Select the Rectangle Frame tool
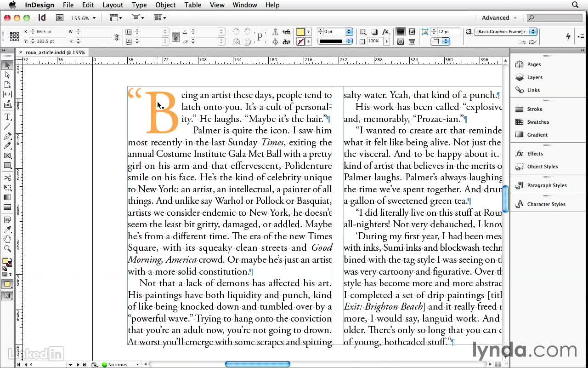 coord(7,155)
